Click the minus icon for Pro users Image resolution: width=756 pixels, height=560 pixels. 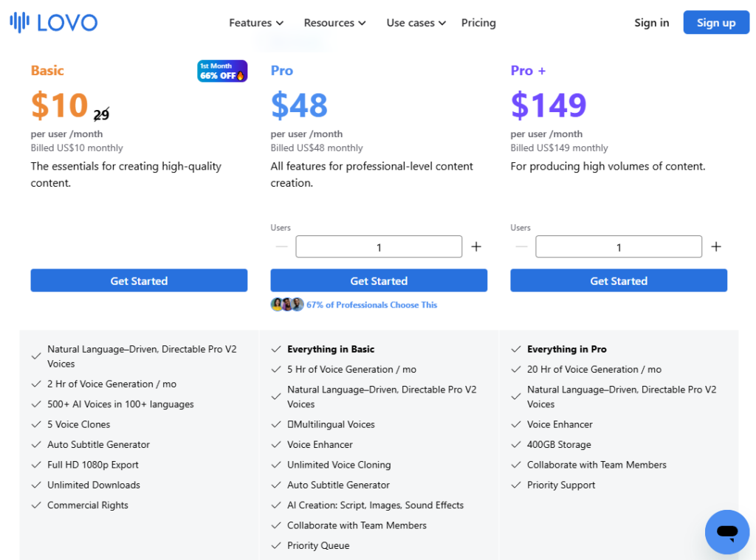tap(281, 246)
